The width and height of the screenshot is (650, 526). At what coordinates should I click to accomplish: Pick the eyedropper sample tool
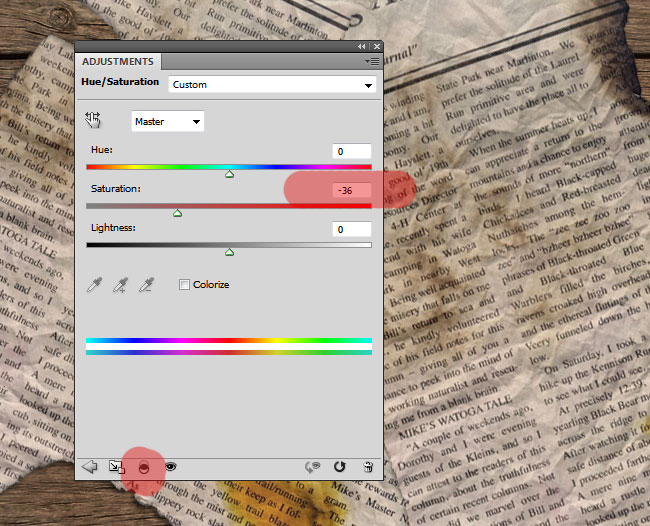pos(95,285)
